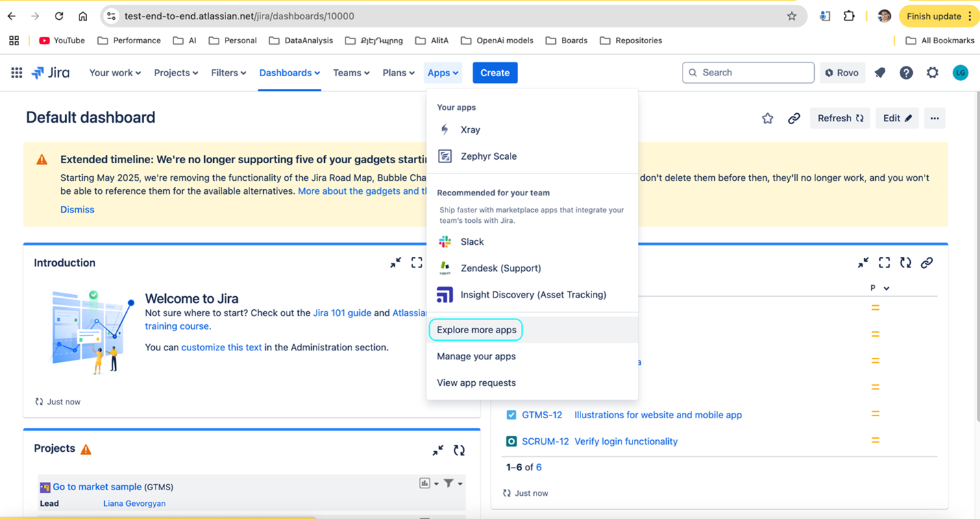Open the Projects gadget chart view dropdown
Viewport: 980px width, 519px height.
coord(429,483)
